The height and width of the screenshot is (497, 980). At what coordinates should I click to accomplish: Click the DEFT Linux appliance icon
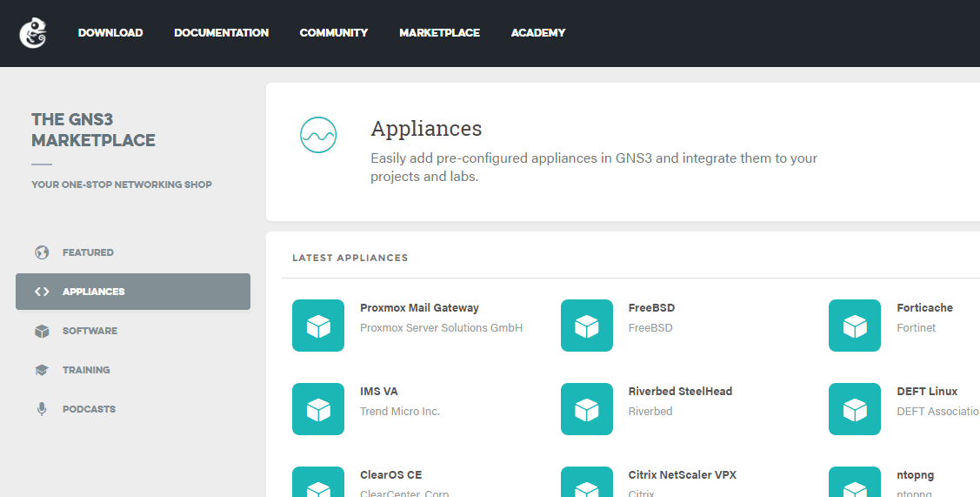coord(855,409)
